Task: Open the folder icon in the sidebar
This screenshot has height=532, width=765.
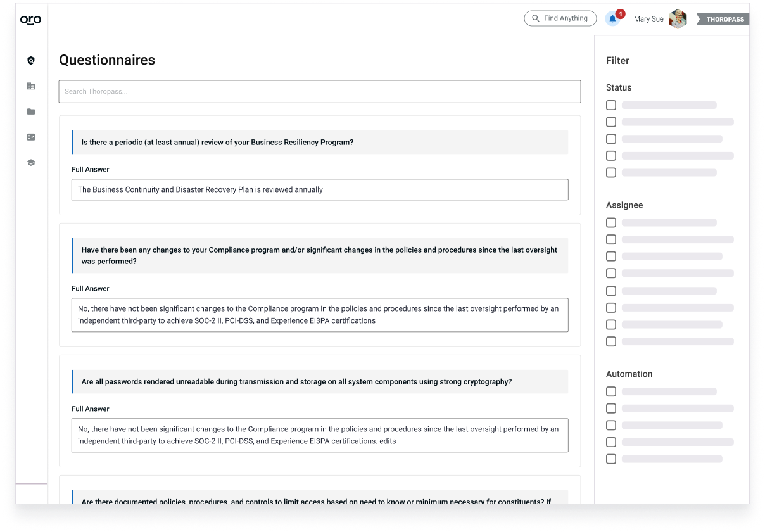Action: 31,111
